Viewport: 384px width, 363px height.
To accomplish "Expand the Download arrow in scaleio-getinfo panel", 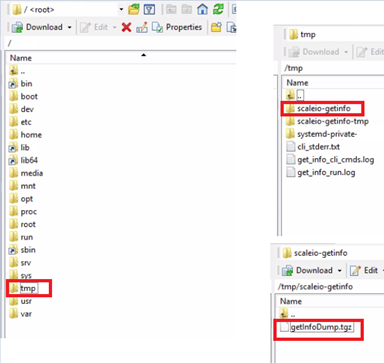I will pos(339,271).
